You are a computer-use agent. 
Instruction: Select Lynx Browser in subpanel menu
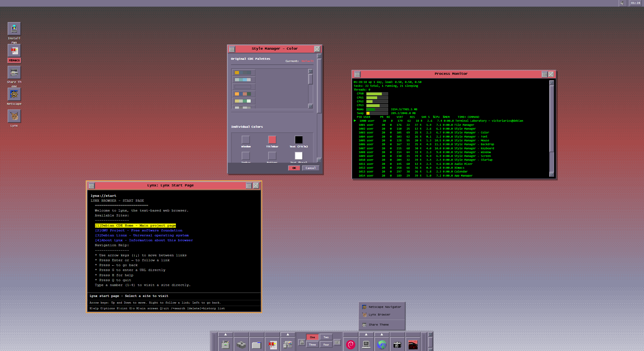[379, 315]
